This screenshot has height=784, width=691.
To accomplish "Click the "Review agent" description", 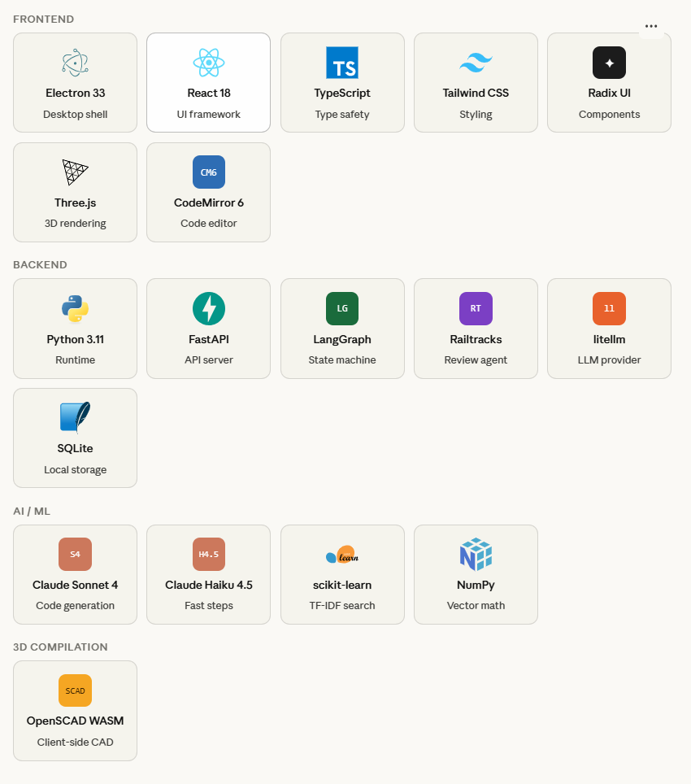I will [476, 359].
